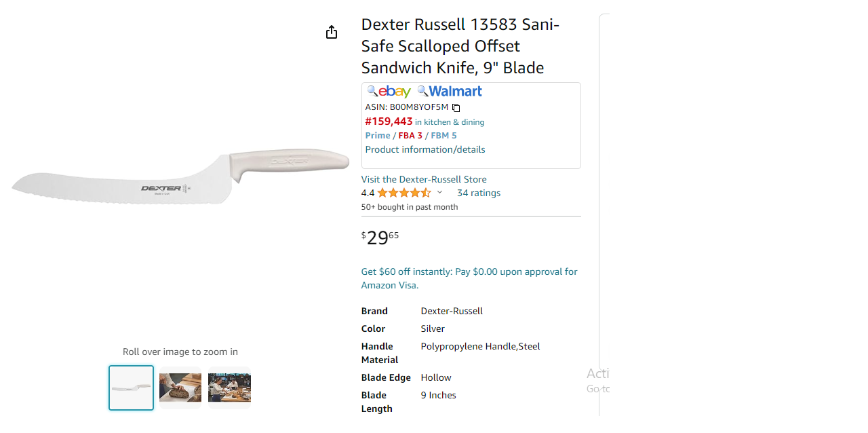This screenshot has height=433, width=868.
Task: Expand the rating breakdown chevron
Action: click(439, 193)
